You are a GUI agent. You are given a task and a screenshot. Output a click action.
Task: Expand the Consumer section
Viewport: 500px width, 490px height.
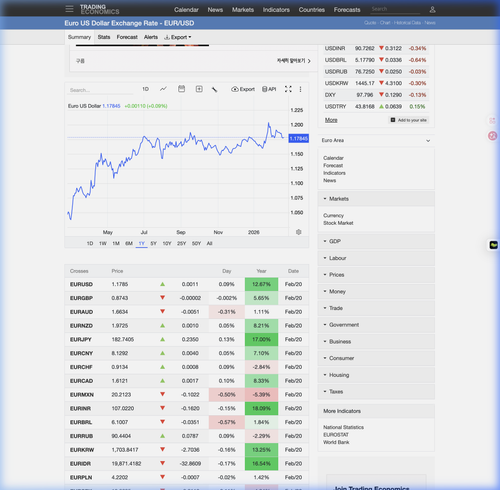[376, 358]
